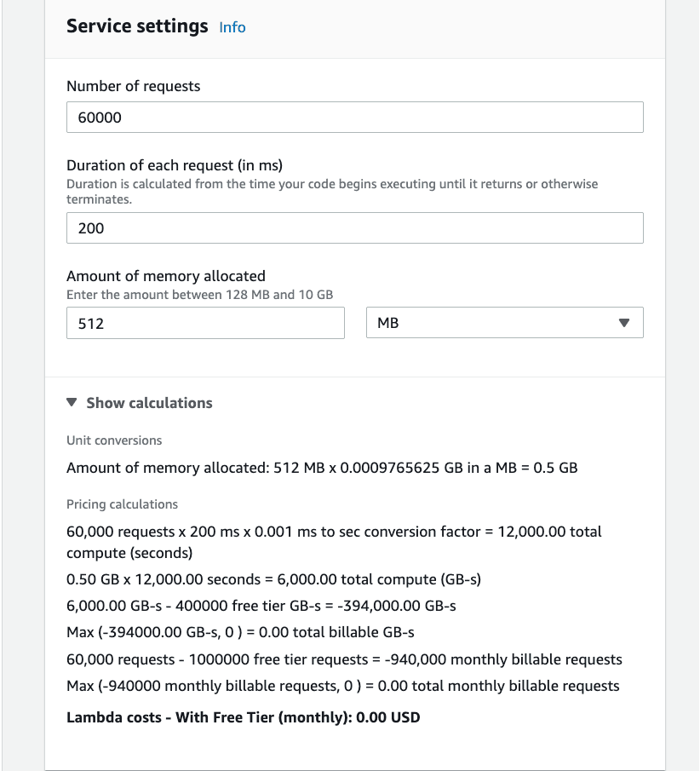Select the Lambda costs total line
The height and width of the screenshot is (771, 700).
pos(243,716)
